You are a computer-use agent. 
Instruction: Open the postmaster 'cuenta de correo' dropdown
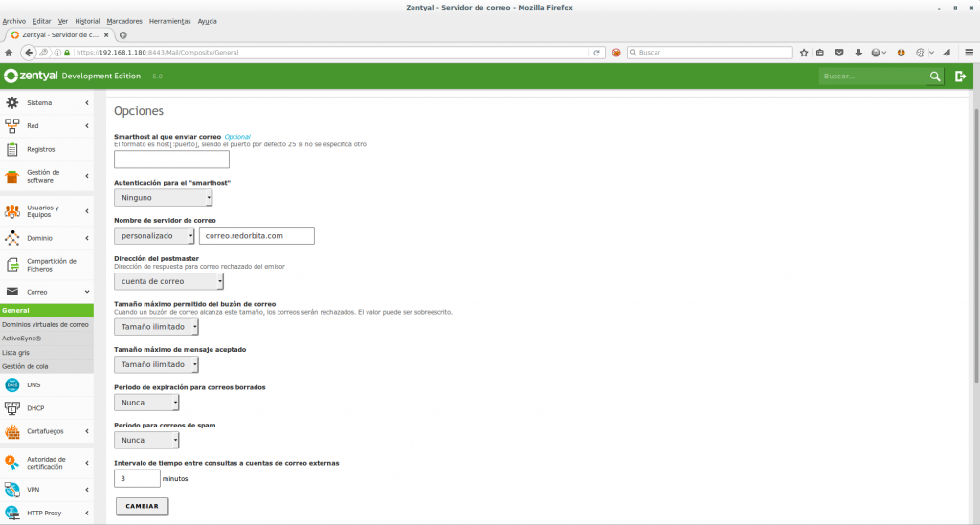tap(168, 281)
